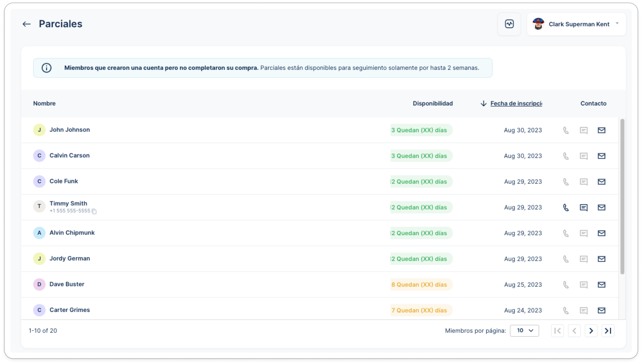Call Timmy Smith using the phone icon
The image size is (642, 364).
[566, 208]
